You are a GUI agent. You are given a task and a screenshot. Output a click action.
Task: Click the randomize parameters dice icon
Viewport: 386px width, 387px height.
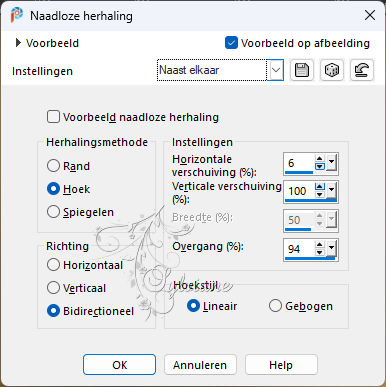pos(332,70)
